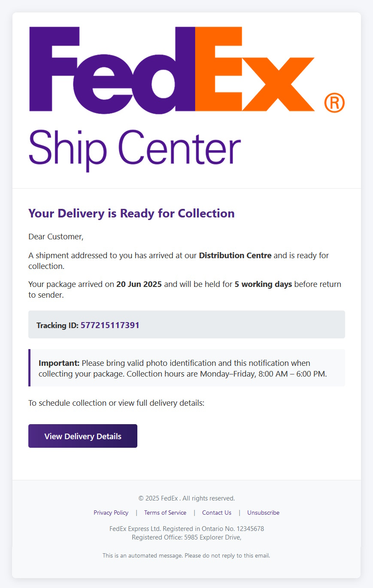Click the Registered Office address line
Viewport: 373px width, 588px height.
[x=187, y=537]
